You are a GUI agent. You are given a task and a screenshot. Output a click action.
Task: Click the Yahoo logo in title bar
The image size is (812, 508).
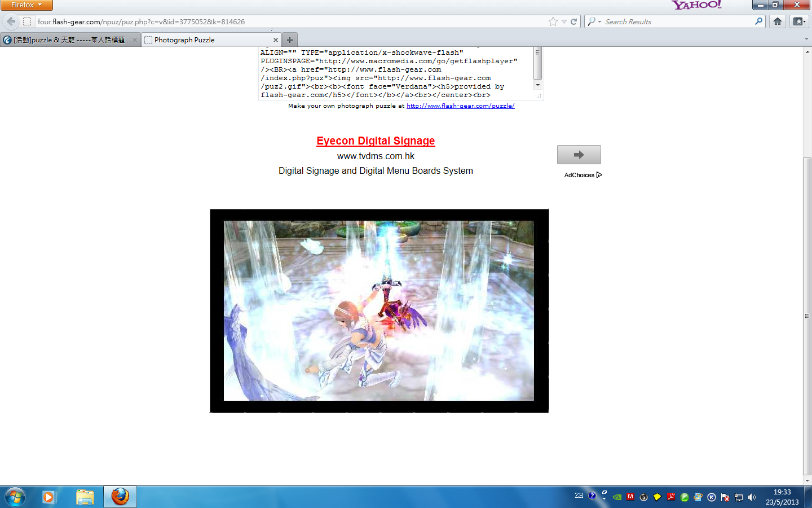[x=696, y=5]
